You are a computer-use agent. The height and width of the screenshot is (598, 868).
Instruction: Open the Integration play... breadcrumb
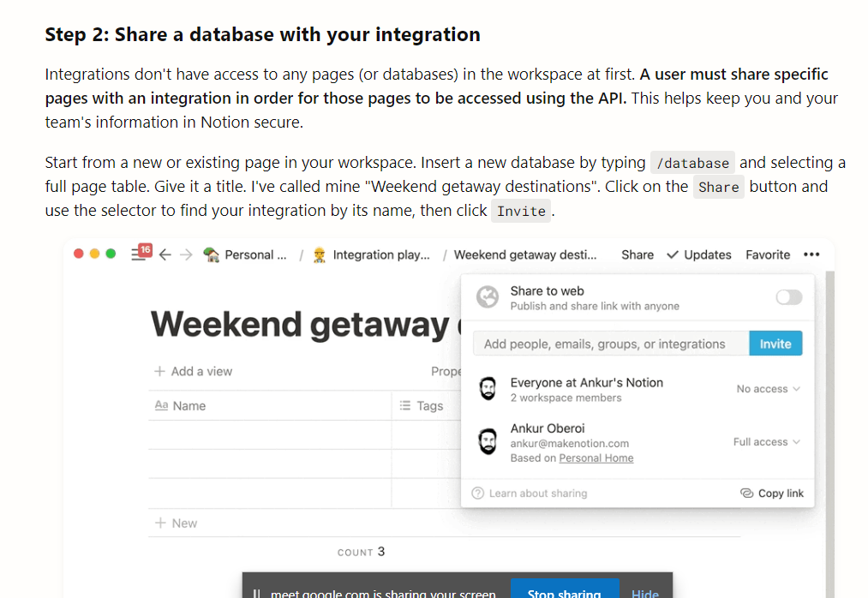click(371, 254)
